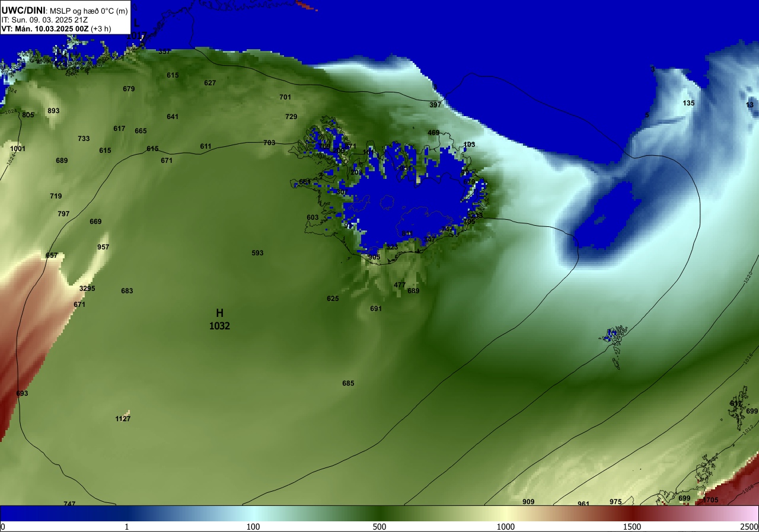Viewport: 759px width, 532px height.
Task: Click the 719 height value
Action: tap(56, 196)
